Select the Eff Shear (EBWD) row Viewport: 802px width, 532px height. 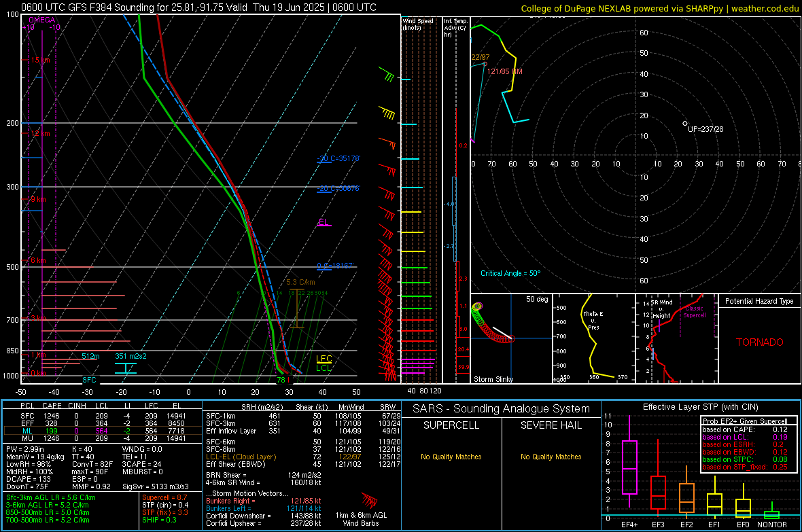click(303, 464)
